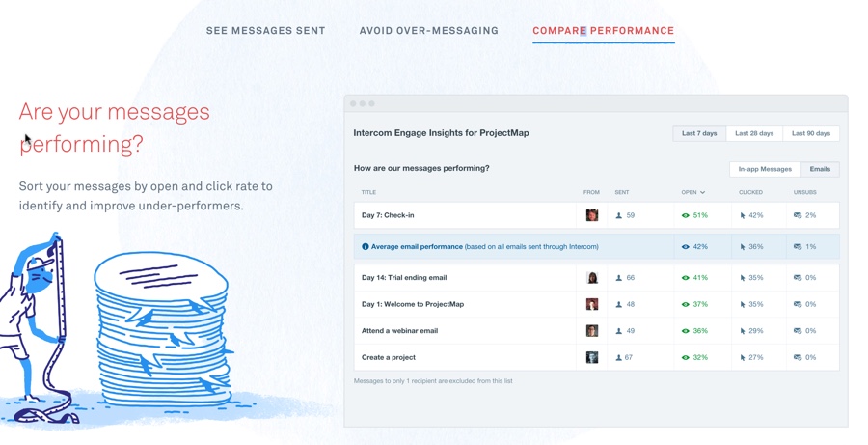
Task: Choose the Last 90 days range
Action: pos(810,133)
